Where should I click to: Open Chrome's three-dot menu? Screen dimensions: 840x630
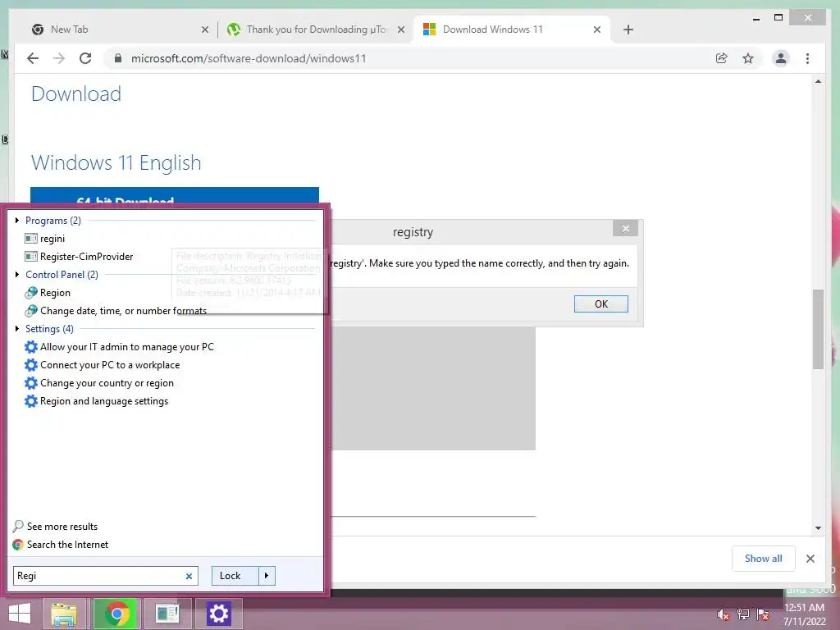click(x=807, y=58)
